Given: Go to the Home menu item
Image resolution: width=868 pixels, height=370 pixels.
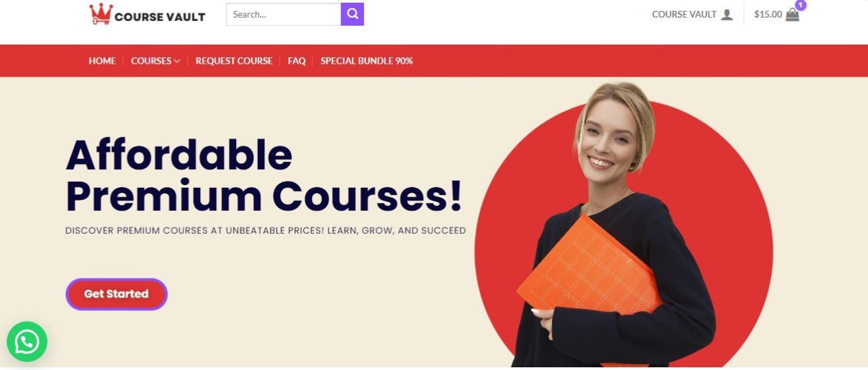Looking at the screenshot, I should click(x=102, y=61).
